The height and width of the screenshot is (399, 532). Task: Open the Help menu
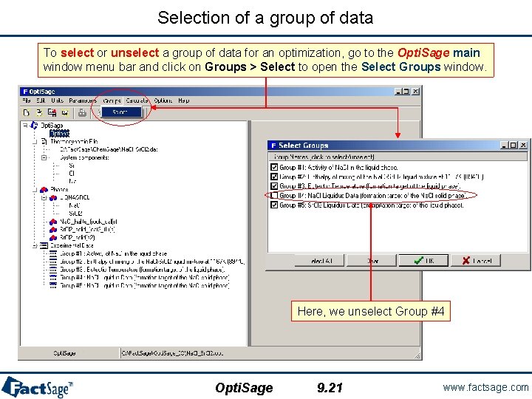point(183,100)
